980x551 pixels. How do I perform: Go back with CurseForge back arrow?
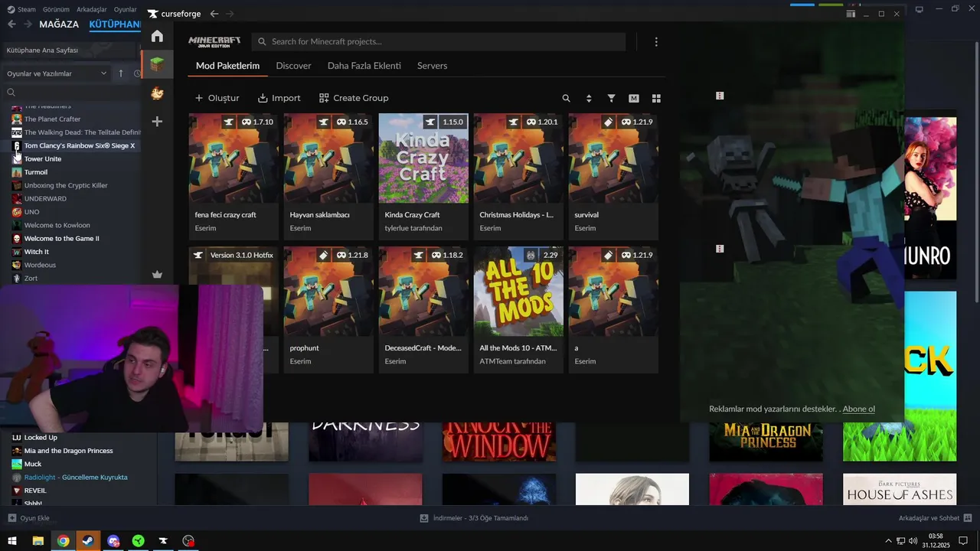214,14
